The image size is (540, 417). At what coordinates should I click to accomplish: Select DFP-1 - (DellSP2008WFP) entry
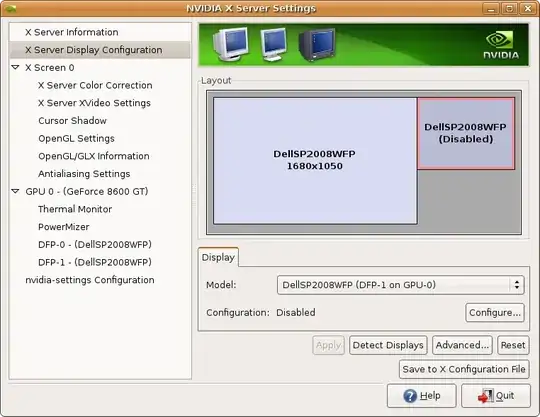(x=95, y=262)
